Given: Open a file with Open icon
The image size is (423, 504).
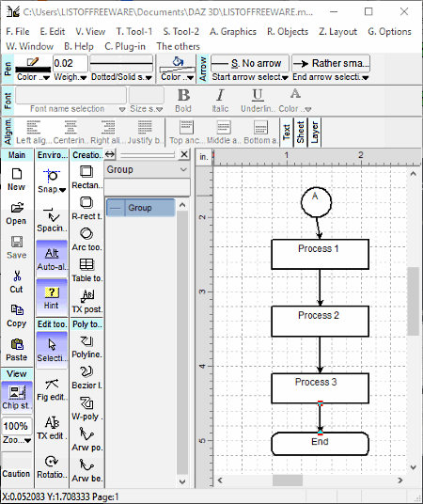Looking at the screenshot, I should [x=16, y=213].
